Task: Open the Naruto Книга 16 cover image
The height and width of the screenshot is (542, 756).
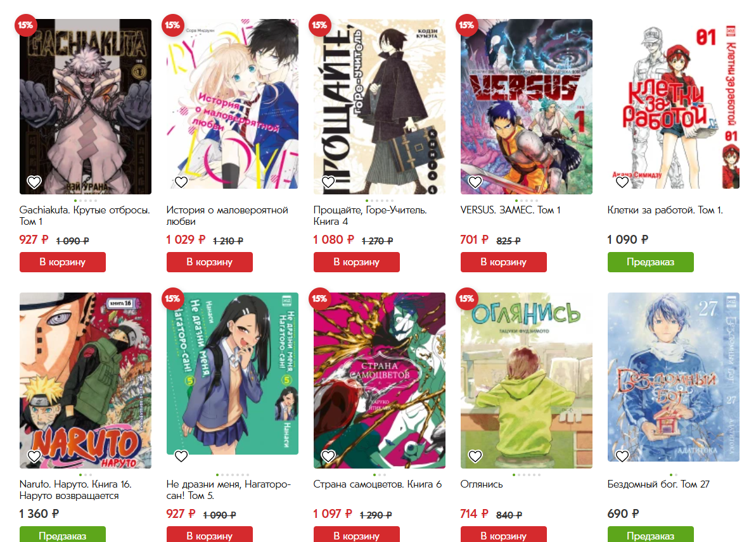Action: point(86,381)
